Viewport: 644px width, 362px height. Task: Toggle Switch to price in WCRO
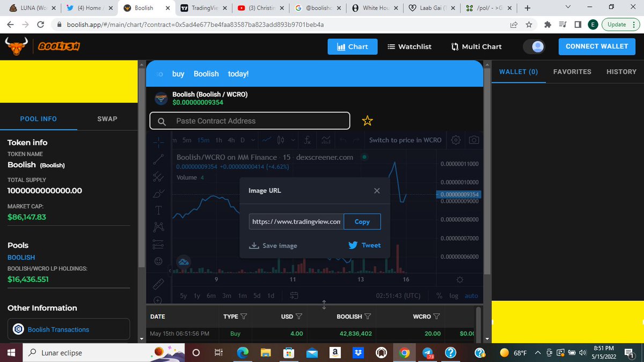(x=405, y=140)
